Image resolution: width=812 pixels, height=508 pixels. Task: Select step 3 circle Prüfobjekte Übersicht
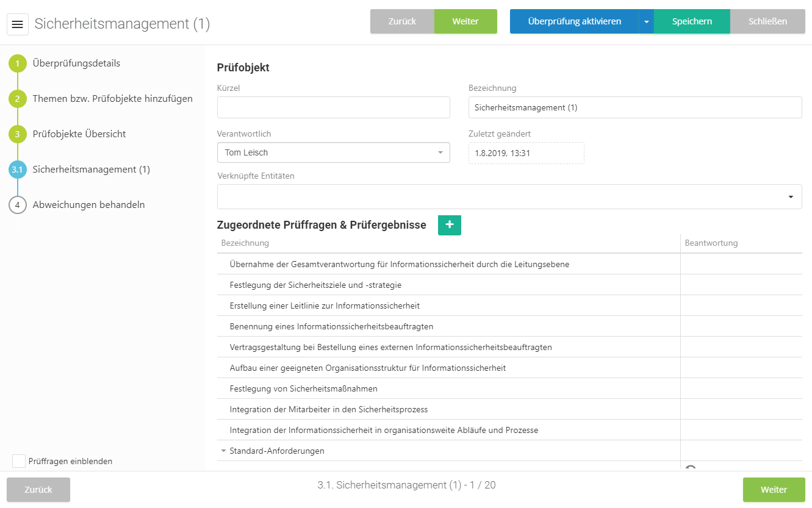click(x=18, y=134)
